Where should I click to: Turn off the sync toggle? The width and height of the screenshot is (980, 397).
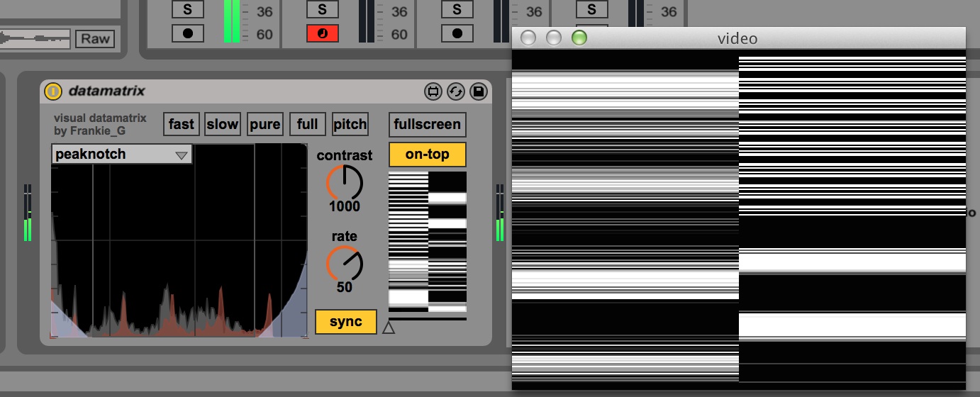tap(345, 321)
